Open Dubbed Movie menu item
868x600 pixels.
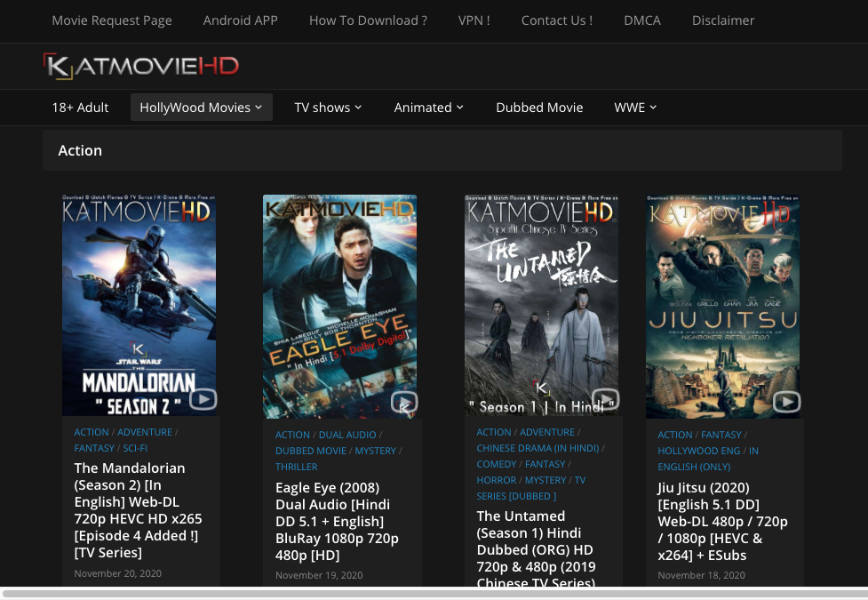click(x=539, y=108)
